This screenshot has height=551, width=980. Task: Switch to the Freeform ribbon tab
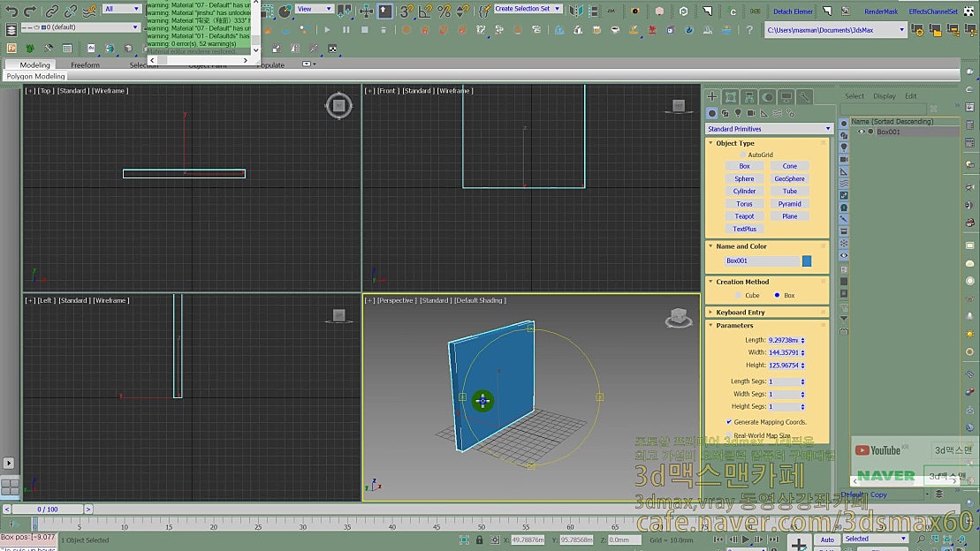86,64
